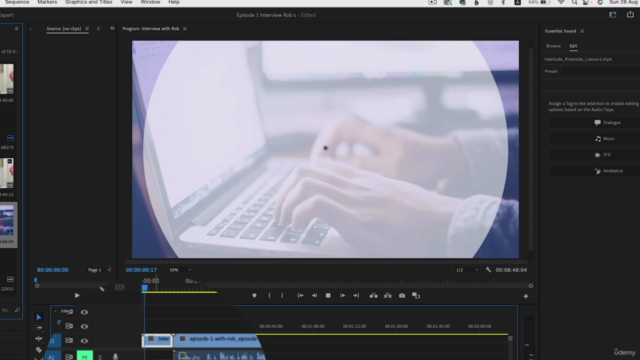Select the Selection tool arrow
Image resolution: width=640 pixels, height=360 pixels.
tap(39, 317)
